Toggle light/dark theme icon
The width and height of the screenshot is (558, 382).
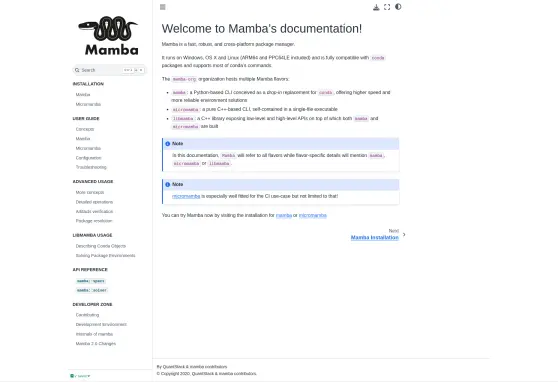[x=398, y=7]
